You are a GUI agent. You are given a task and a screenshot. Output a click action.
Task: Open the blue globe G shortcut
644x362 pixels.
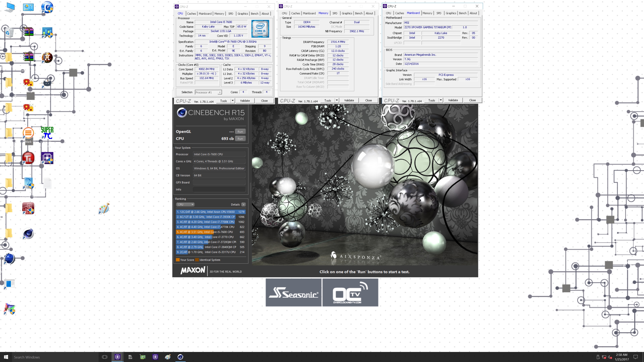[47, 7]
